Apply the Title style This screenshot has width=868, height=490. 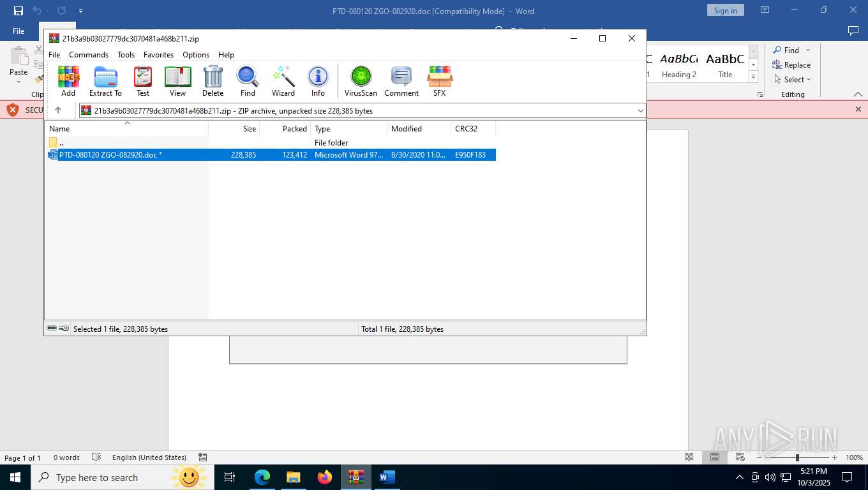[x=724, y=65]
